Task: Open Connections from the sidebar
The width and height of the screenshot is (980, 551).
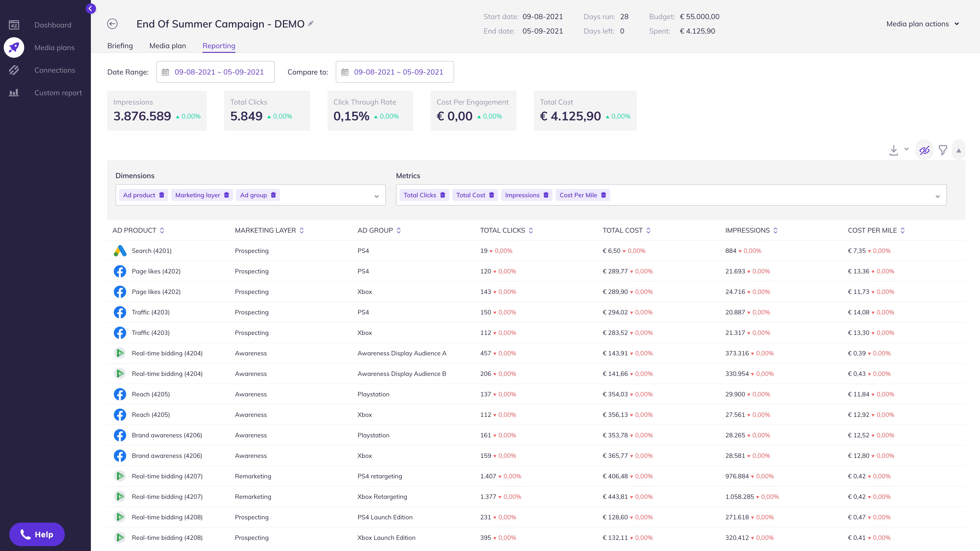Action: (x=55, y=70)
